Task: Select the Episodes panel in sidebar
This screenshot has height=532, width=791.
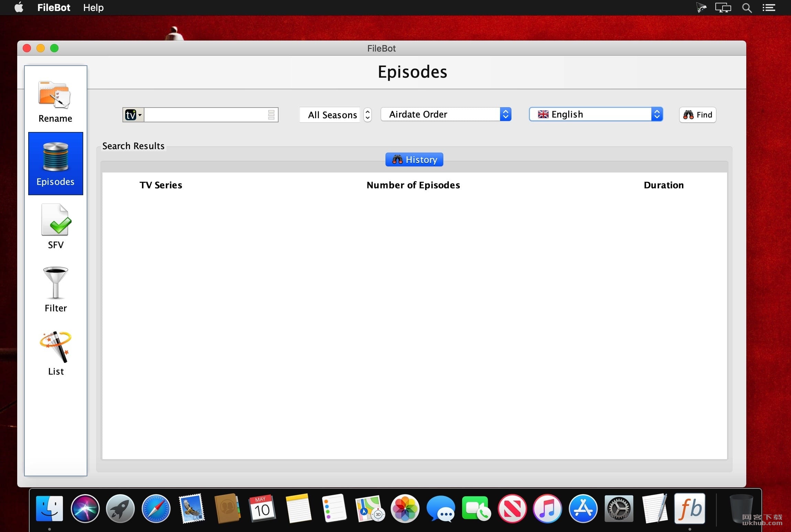Action: coord(55,164)
